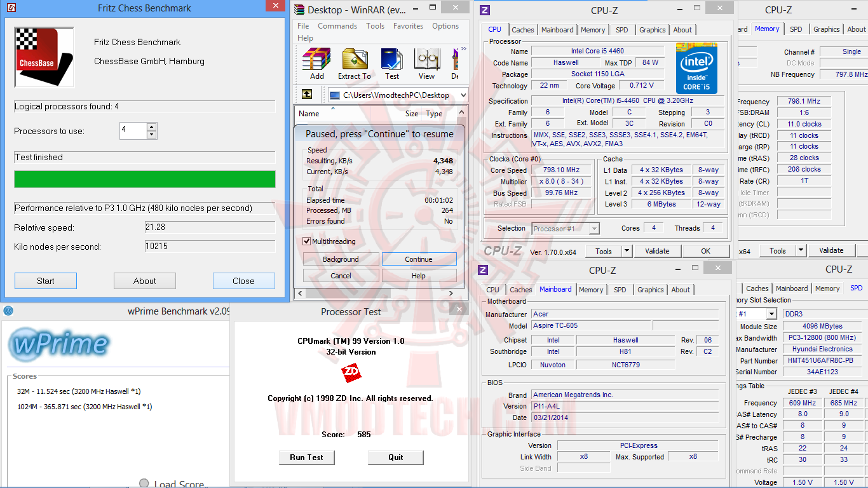Click the Kilo nodes per second value 10215
The width and height of the screenshot is (868, 488).
(x=210, y=247)
